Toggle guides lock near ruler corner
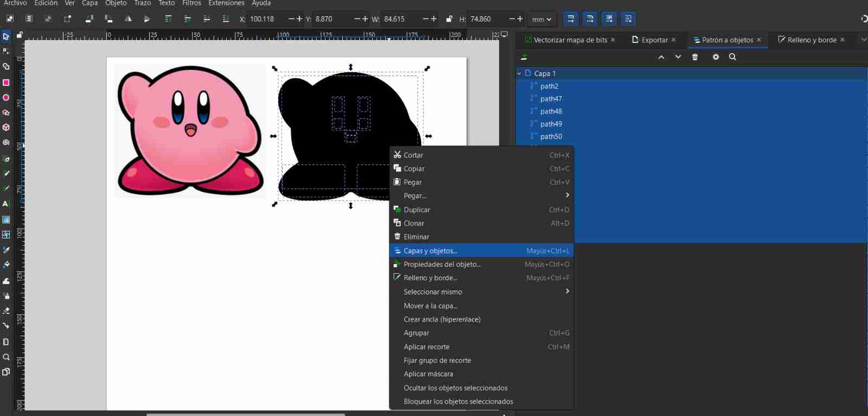 coord(20,35)
